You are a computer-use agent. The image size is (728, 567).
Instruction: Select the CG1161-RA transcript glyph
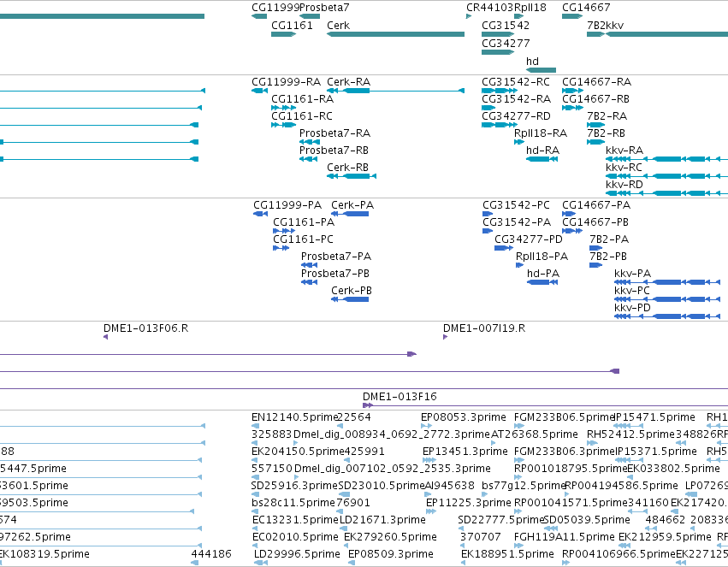coord(284,108)
